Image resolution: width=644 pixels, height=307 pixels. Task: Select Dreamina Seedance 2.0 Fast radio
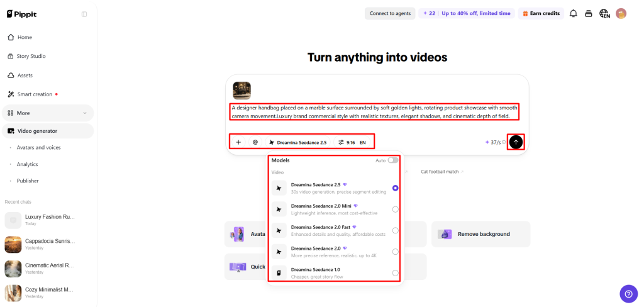click(x=395, y=230)
